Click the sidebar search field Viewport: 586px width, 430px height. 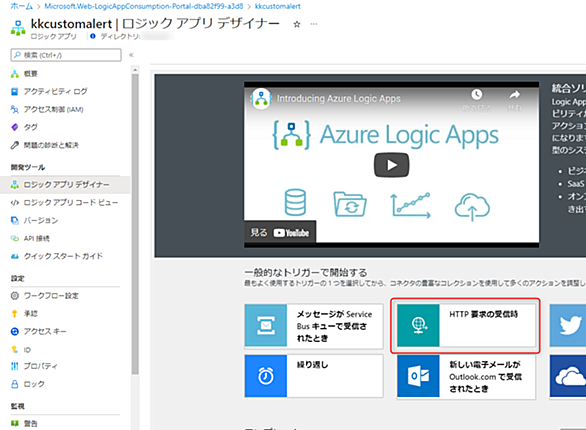click(66, 55)
